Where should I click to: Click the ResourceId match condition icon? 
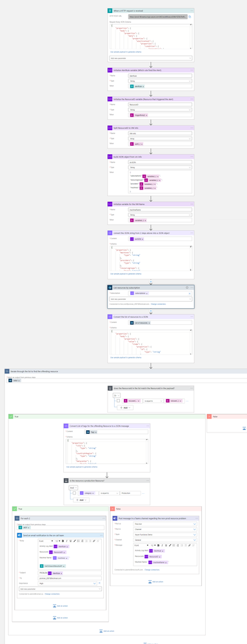(x=110, y=387)
